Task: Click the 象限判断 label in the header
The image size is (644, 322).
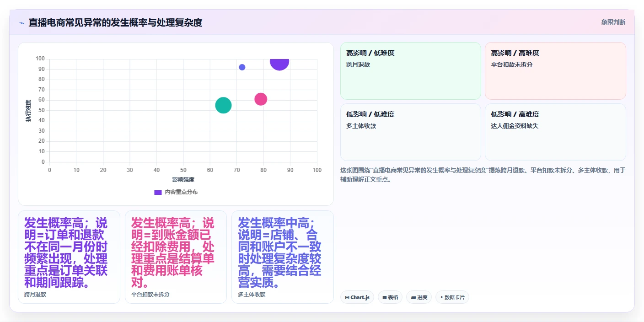Action: [x=613, y=22]
